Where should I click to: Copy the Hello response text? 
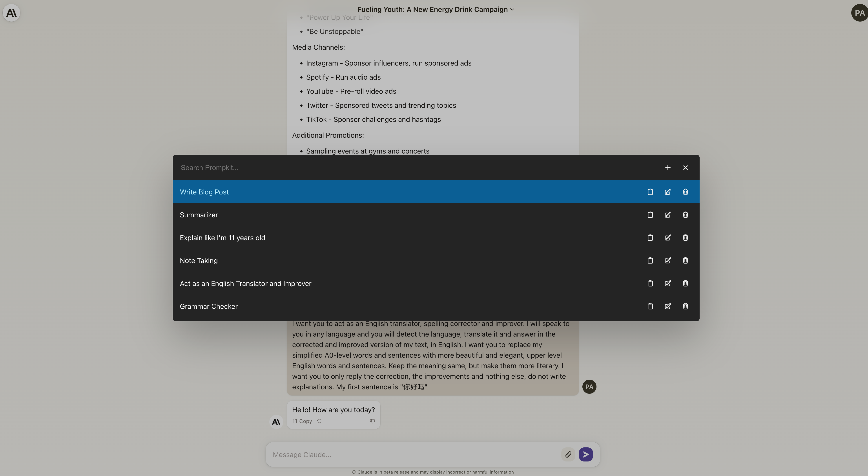tap(302, 421)
